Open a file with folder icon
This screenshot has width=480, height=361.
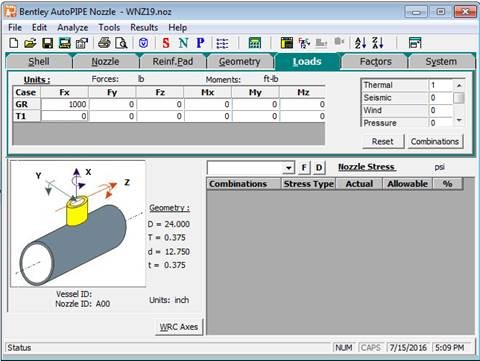[30, 43]
